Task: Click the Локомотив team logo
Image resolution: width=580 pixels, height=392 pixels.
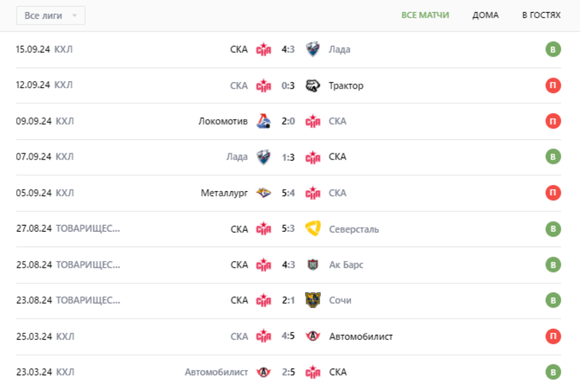Action: coord(263,121)
